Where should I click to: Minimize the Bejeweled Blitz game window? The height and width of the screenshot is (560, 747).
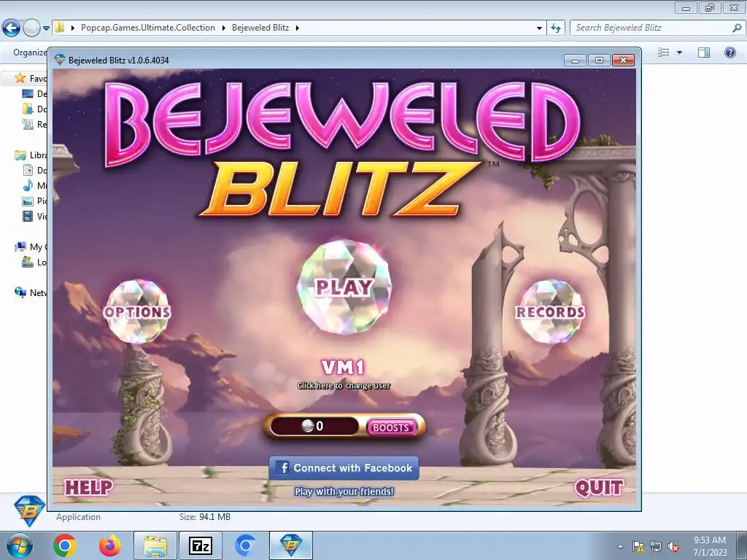575,60
